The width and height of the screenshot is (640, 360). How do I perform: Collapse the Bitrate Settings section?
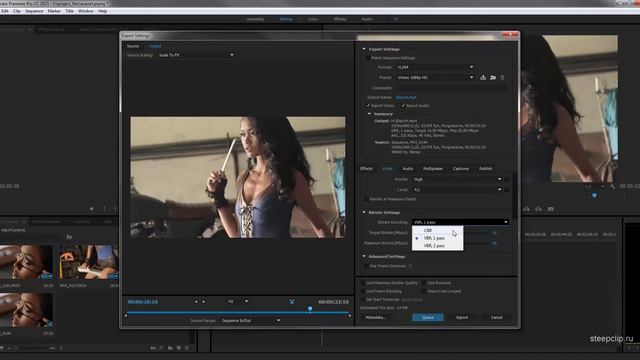[x=364, y=212]
